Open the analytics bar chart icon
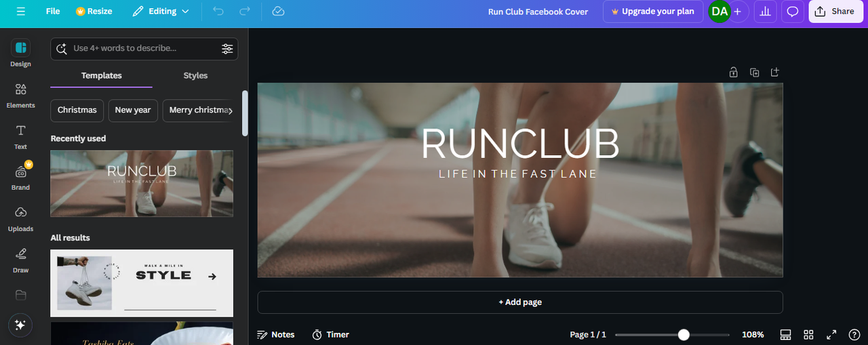The image size is (868, 345). [x=765, y=12]
